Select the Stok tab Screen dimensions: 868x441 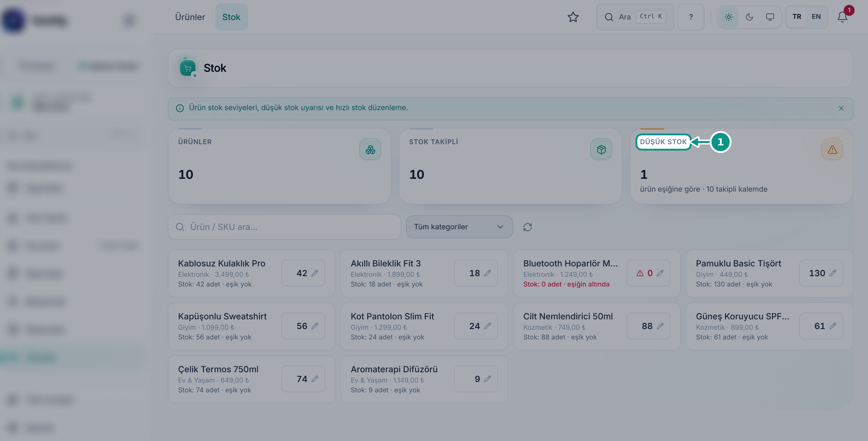pos(231,17)
